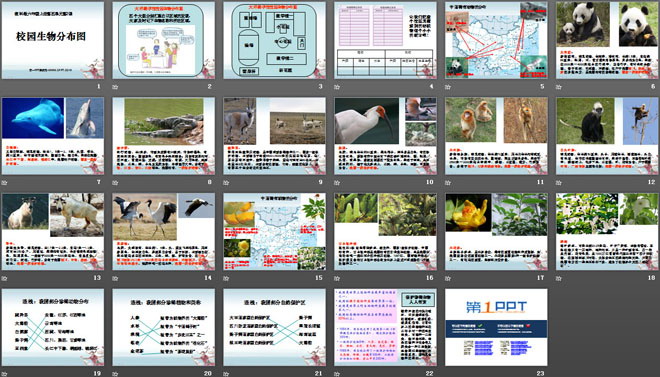Select slide 11 with the golden monkeys
This screenshot has width=660, height=377.
pyautogui.click(x=496, y=136)
